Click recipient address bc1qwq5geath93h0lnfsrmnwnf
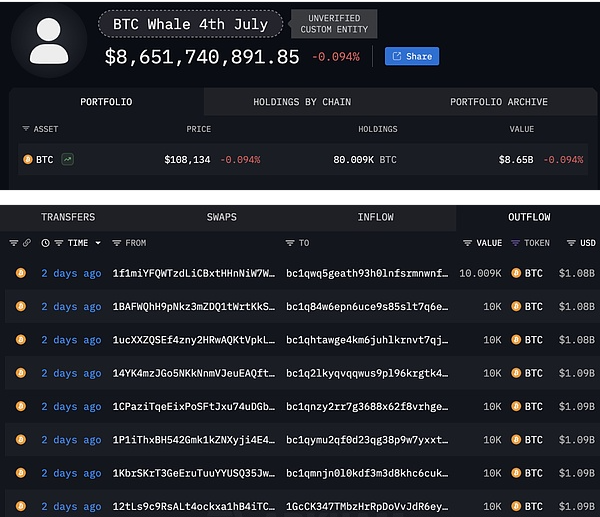600x517 pixels. point(367,273)
